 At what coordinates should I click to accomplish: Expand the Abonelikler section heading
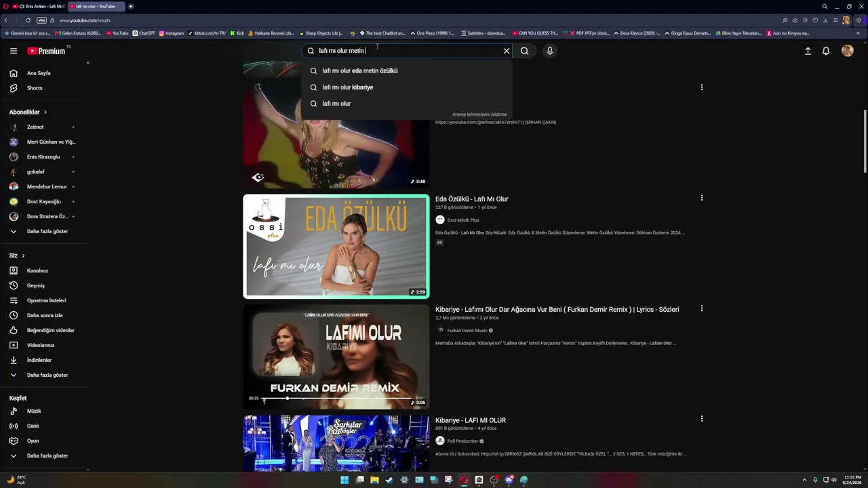point(28,112)
